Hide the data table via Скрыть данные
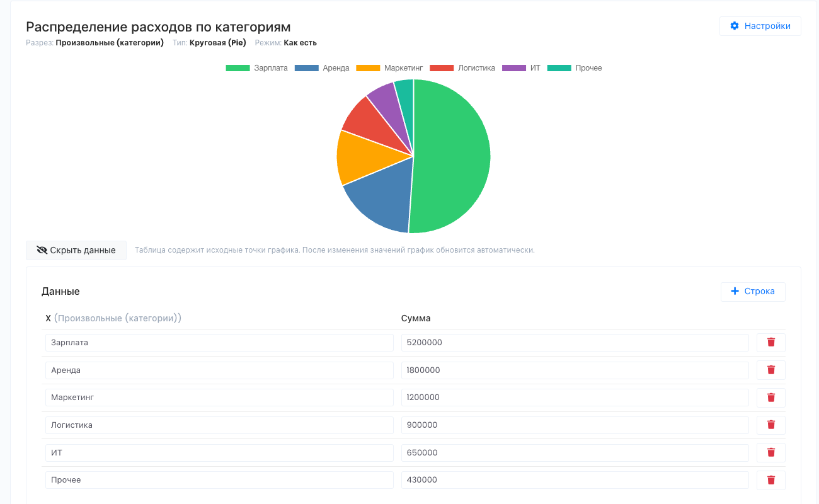819x504 pixels. click(76, 250)
